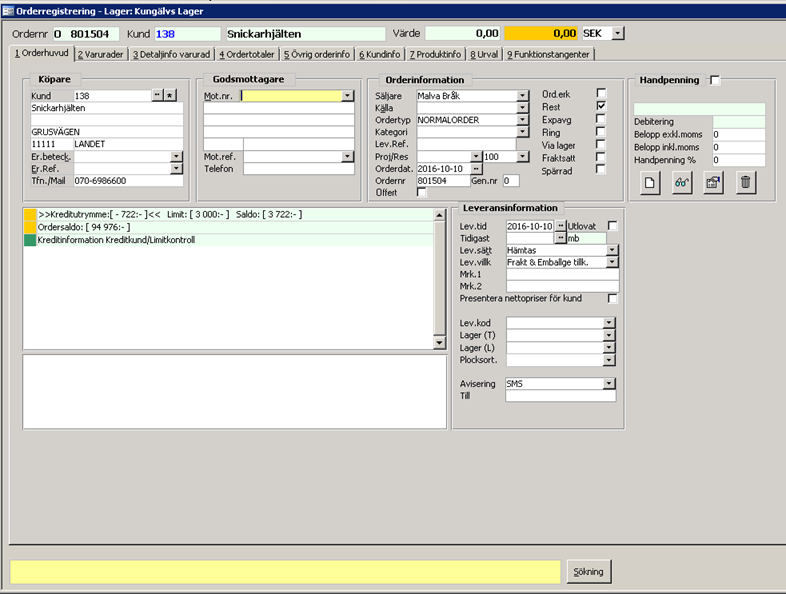Open the date picker next to Lev.tid

click(560, 226)
